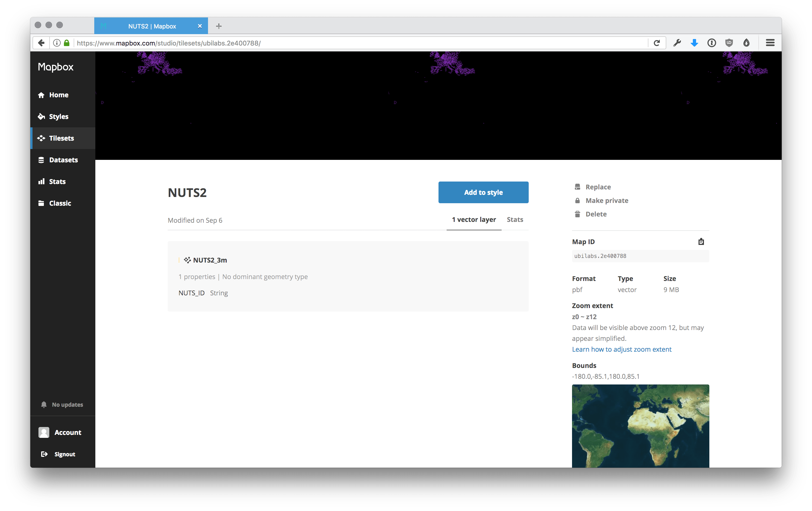Viewport: 812px width, 511px height.
Task: Click the Classic folder icon
Action: click(41, 203)
